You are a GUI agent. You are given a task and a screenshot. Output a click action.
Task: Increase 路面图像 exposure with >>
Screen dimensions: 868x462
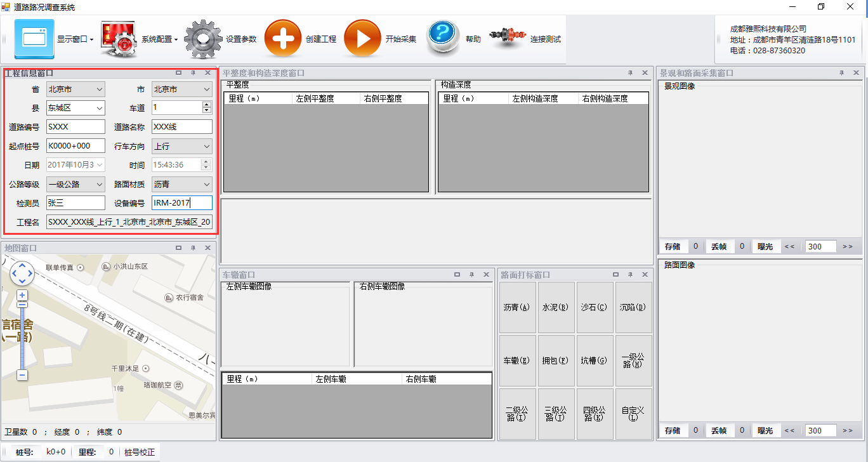click(x=848, y=430)
